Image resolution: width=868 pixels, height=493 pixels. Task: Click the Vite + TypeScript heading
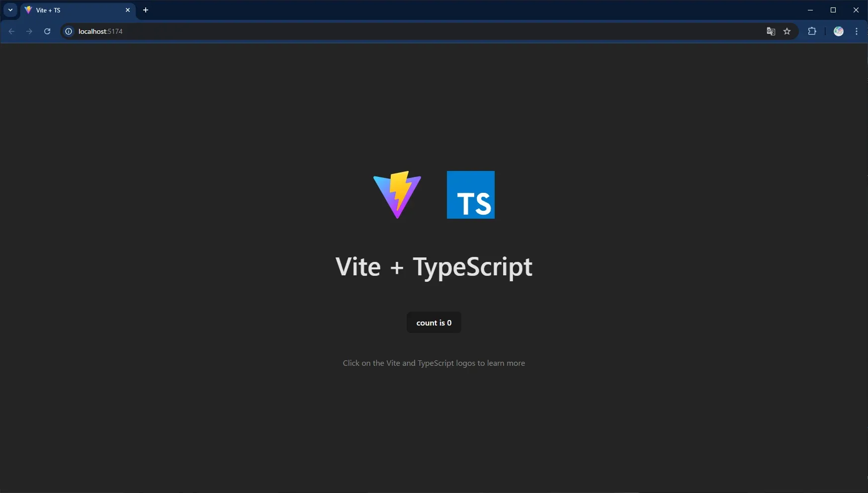point(434,267)
